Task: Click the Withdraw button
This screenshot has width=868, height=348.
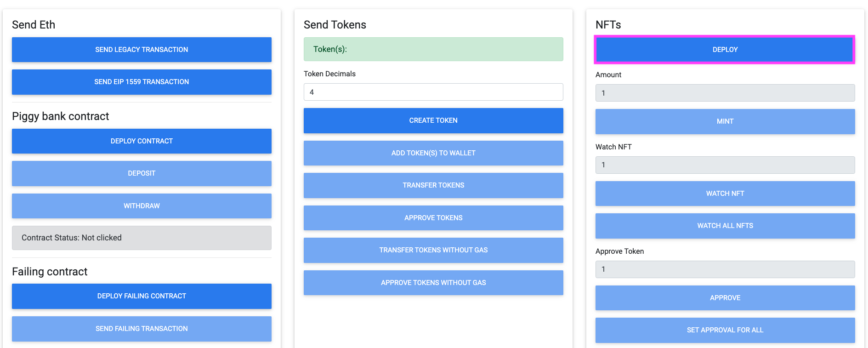Action: coord(142,206)
